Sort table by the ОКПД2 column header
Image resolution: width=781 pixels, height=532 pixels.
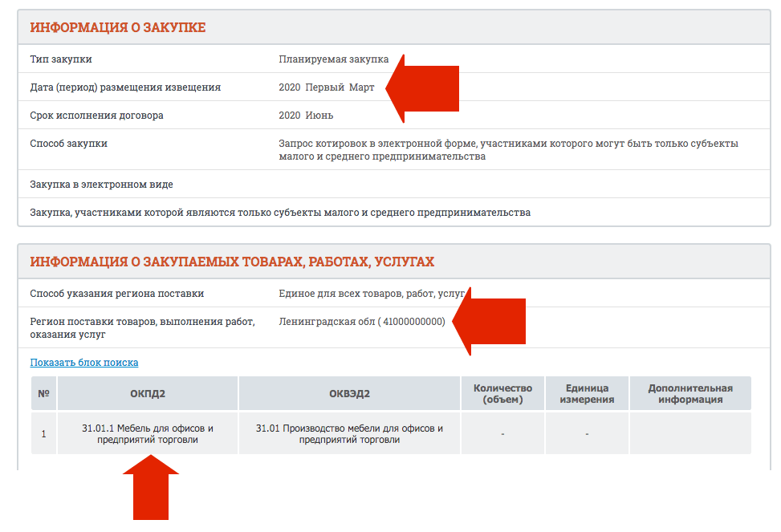[x=148, y=394]
